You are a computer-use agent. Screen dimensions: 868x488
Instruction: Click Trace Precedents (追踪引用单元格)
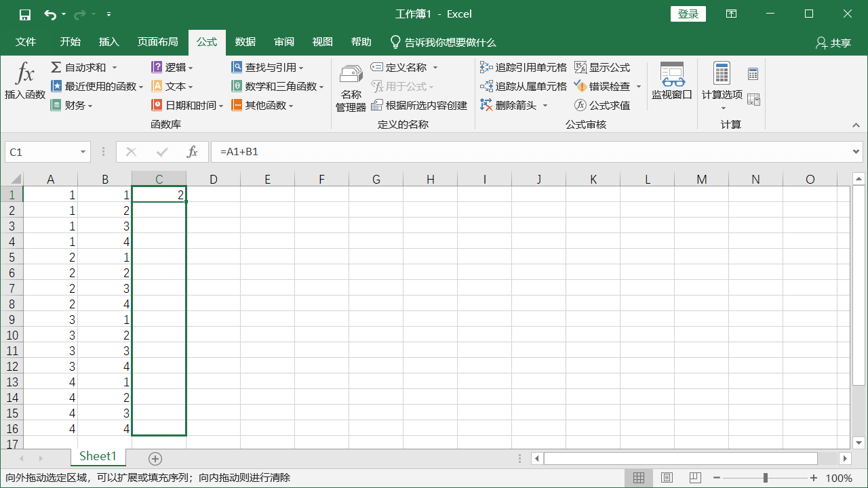pos(524,68)
